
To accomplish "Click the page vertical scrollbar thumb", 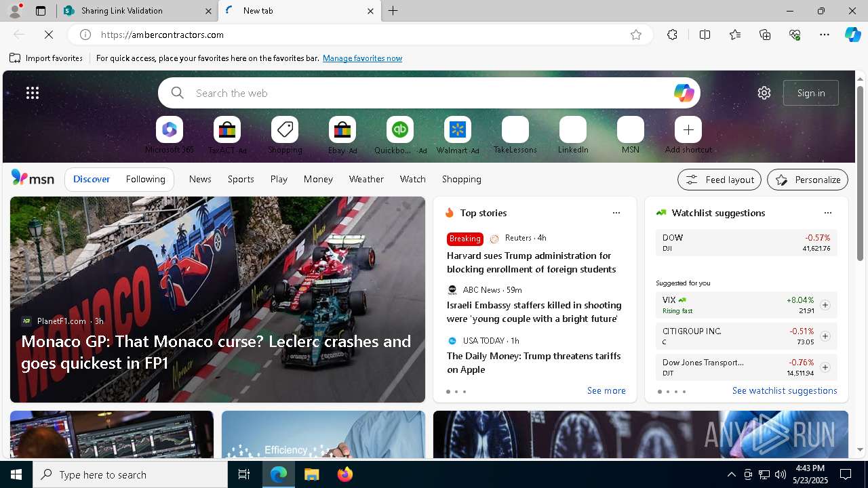I will (860, 173).
